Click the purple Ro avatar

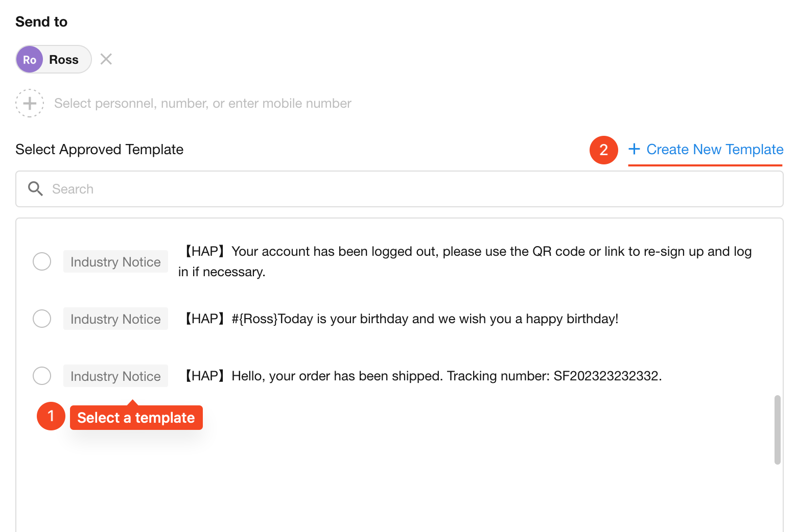click(x=30, y=60)
